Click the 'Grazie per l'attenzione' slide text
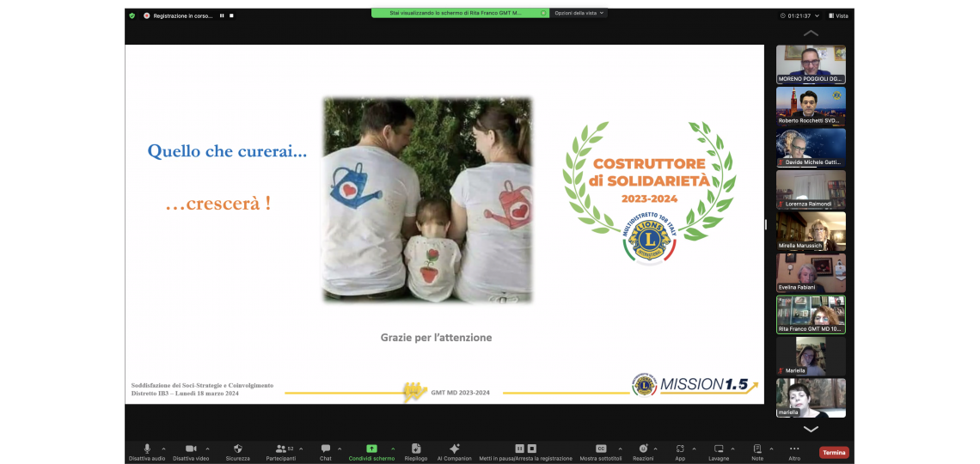Image resolution: width=980 pixels, height=464 pixels. click(x=436, y=337)
